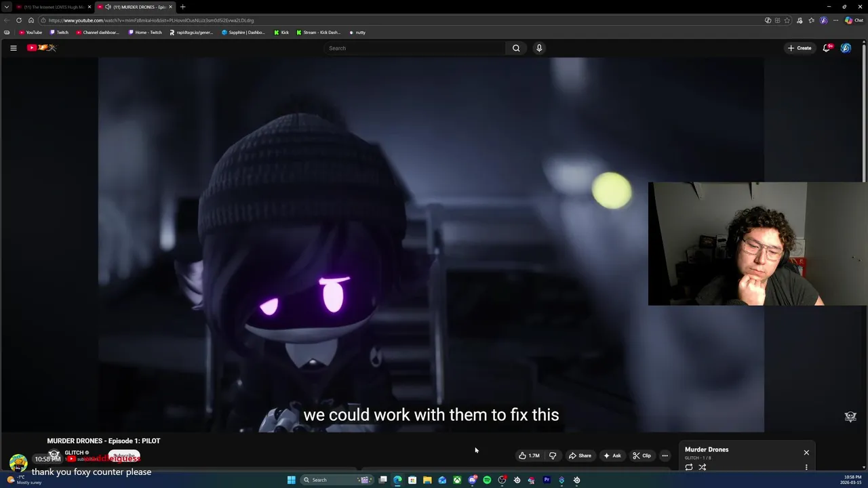This screenshot has width=868, height=488.
Task: Toggle shuffle in the Murder Drones playlist
Action: [x=703, y=467]
